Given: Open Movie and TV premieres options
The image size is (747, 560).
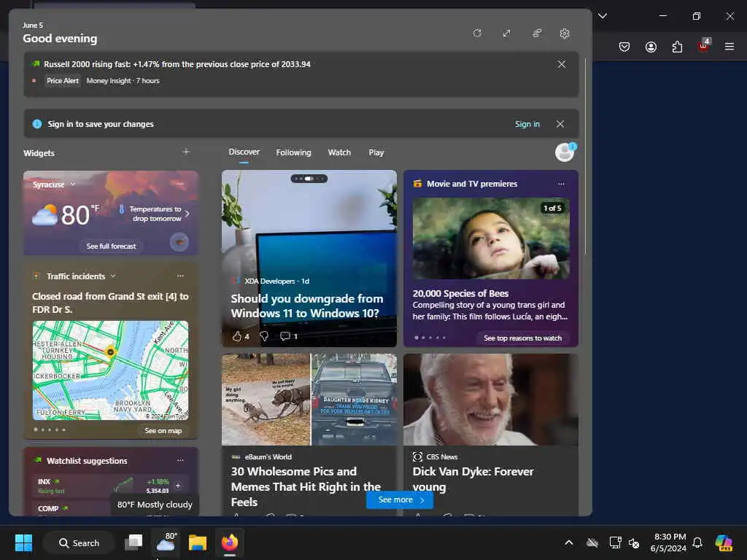Looking at the screenshot, I should tap(561, 184).
